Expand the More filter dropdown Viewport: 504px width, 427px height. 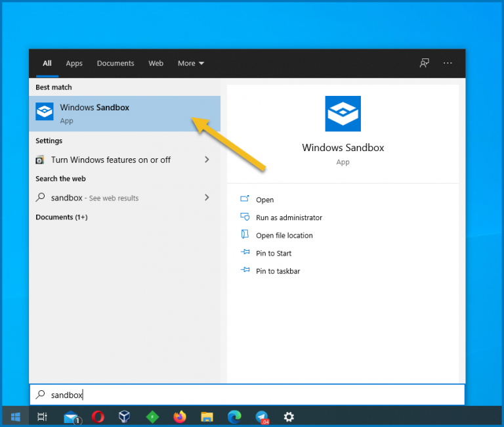(x=191, y=63)
